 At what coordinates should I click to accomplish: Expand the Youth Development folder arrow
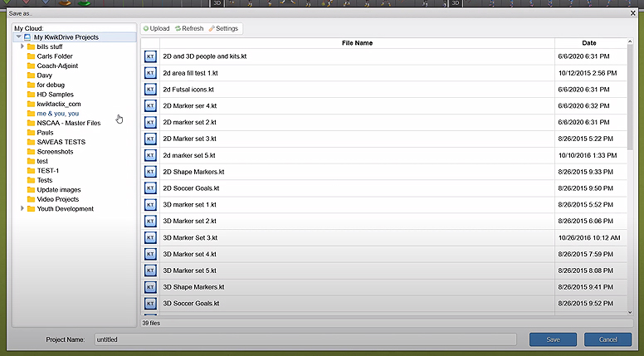22,209
